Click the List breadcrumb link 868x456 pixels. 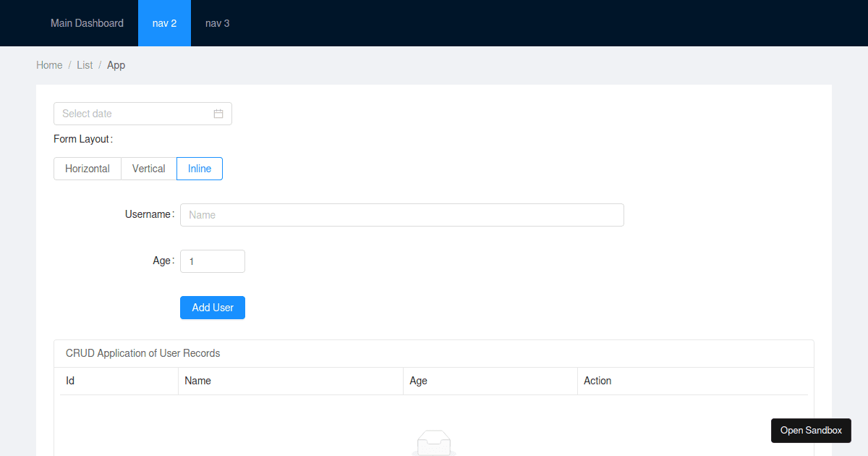[85, 64]
